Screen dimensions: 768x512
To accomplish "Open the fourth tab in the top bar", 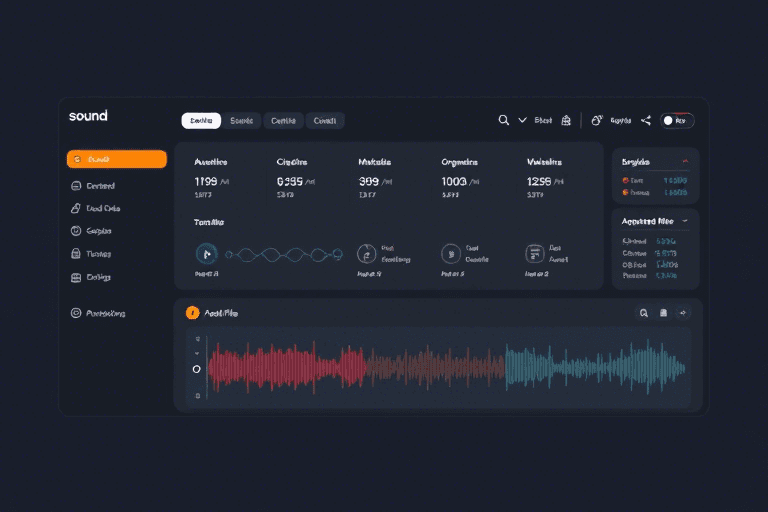I will coord(325,121).
